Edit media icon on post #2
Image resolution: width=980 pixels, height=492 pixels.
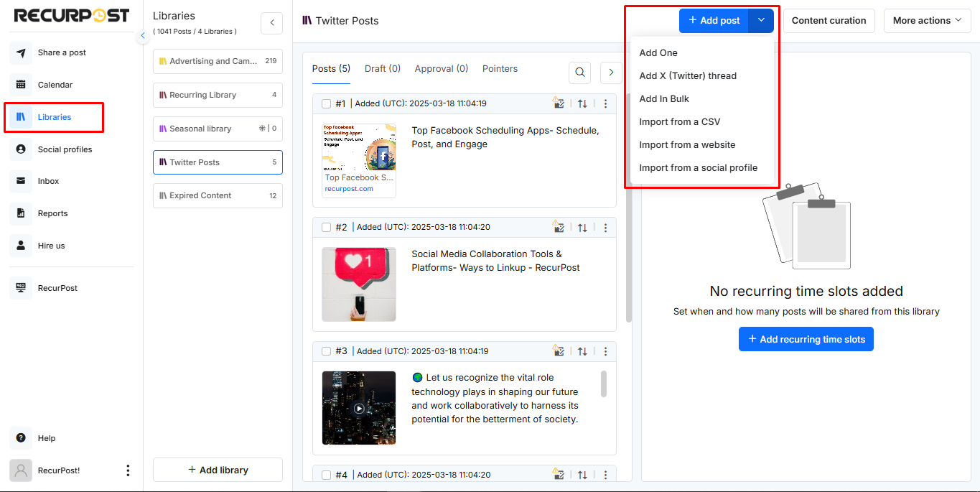559,227
